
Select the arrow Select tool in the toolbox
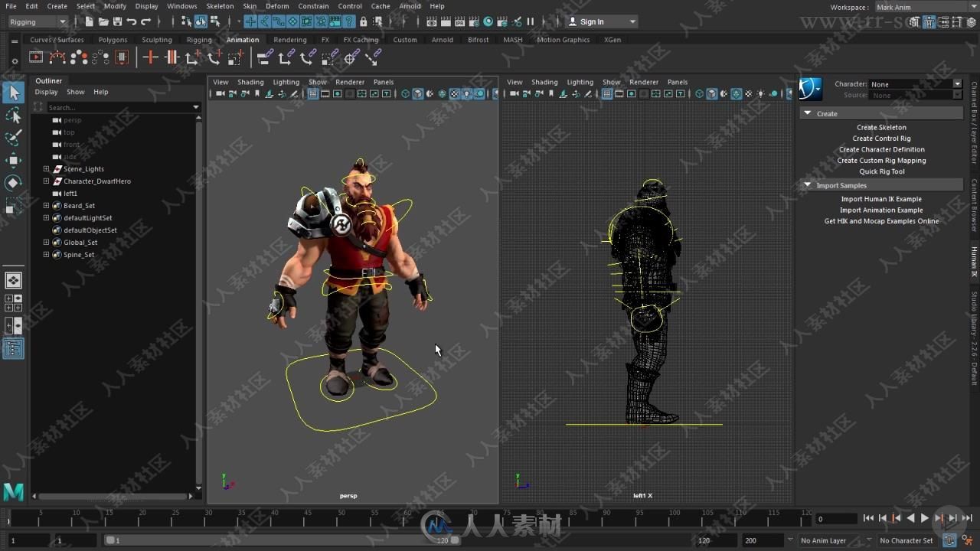(x=13, y=93)
